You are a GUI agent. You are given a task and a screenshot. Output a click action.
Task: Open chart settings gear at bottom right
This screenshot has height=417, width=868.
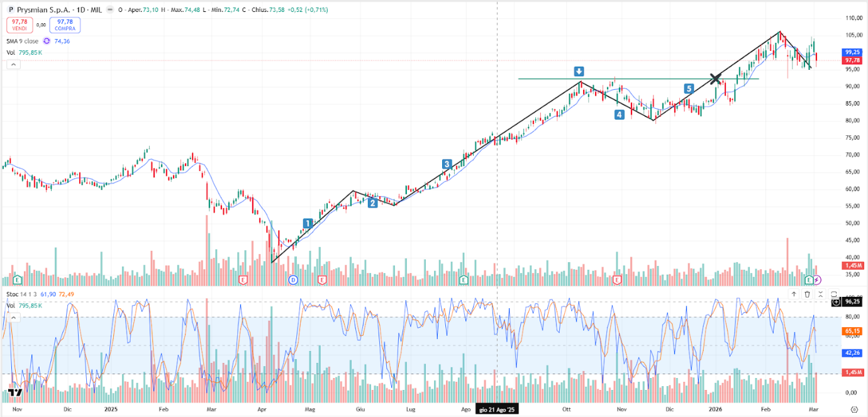[853, 408]
